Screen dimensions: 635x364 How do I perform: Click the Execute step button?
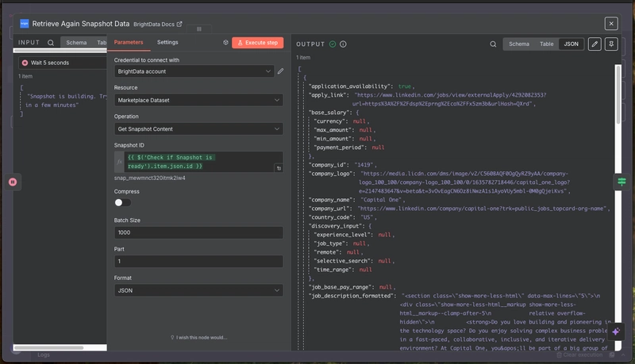click(257, 43)
